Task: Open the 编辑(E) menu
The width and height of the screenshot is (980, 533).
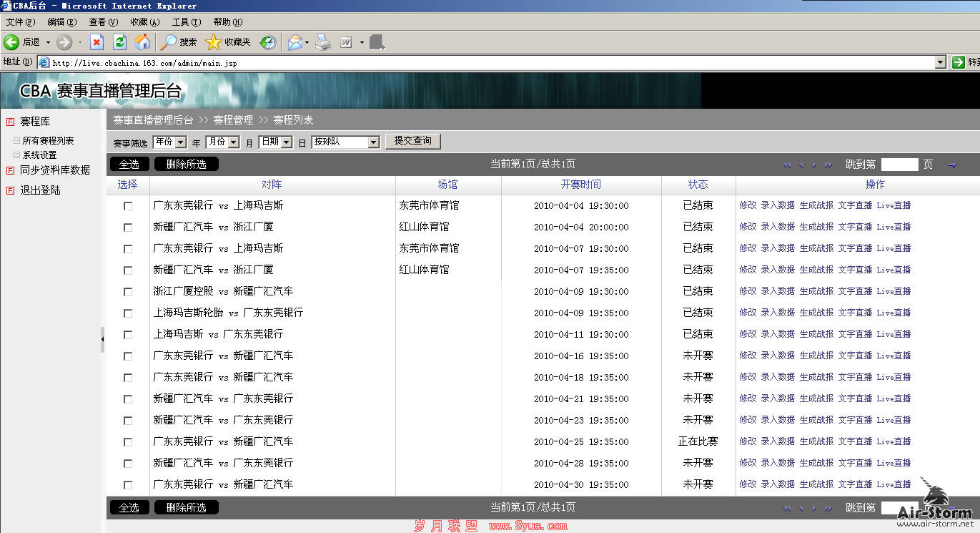Action: click(62, 22)
